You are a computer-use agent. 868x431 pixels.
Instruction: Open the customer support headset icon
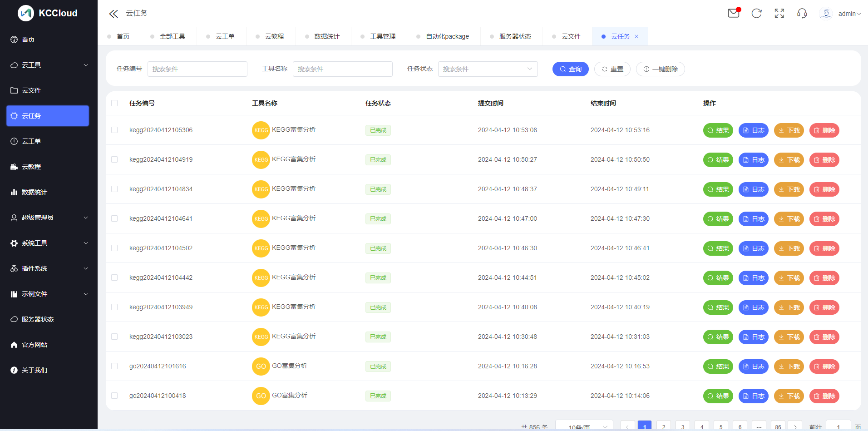802,14
